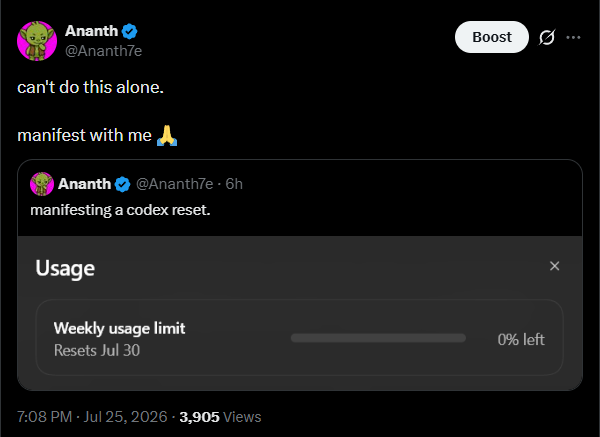The image size is (600, 437).
Task: Open the quoted "manifesting a codex reset" text
Action: point(120,210)
